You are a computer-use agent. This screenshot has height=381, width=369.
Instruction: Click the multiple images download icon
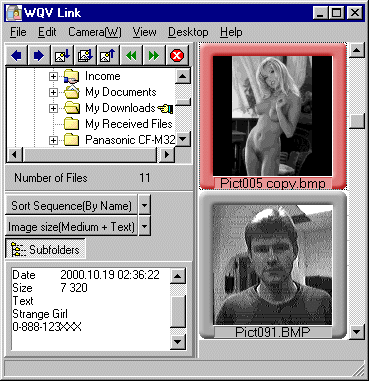[85, 55]
